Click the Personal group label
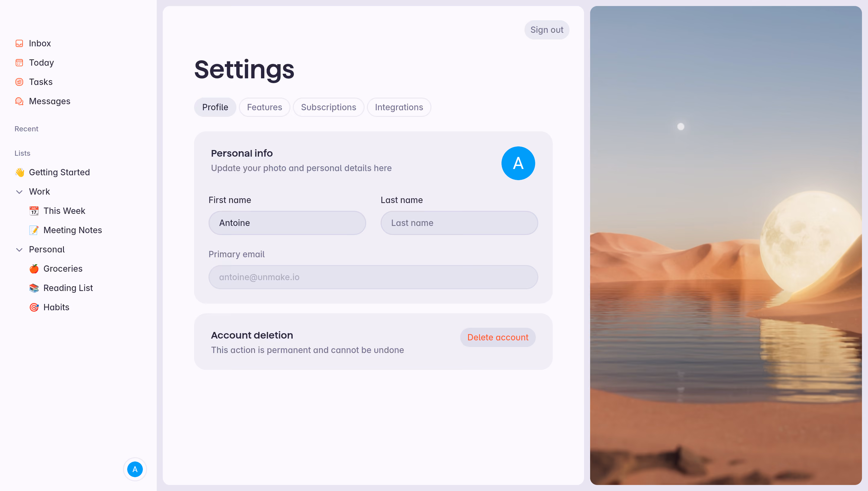This screenshot has height=491, width=868. 47,249
